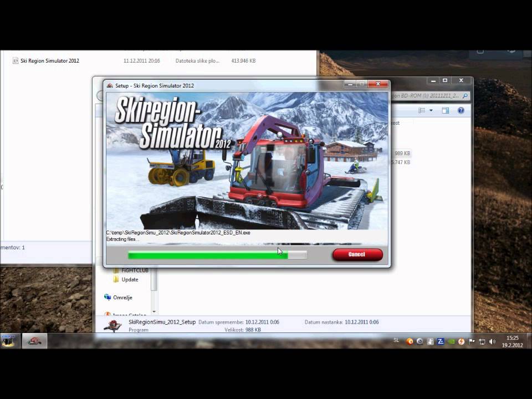
Task: Click the search magnifier in Explorer window
Action: [x=465, y=96]
